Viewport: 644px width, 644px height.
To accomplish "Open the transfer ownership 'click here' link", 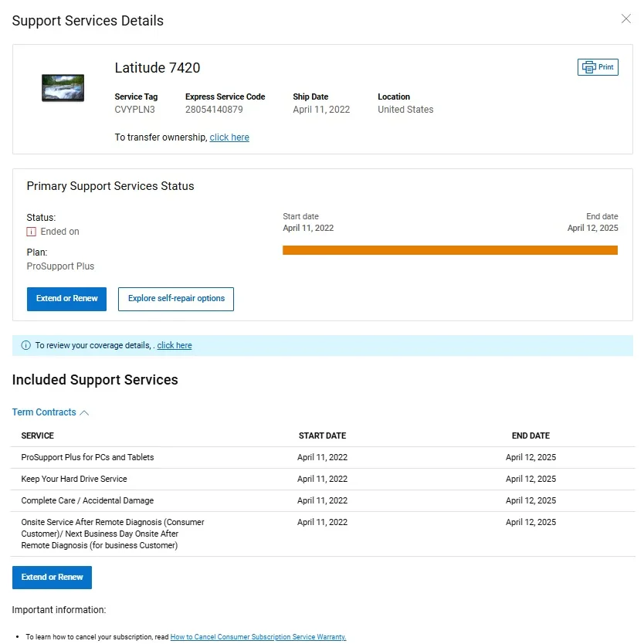I will (229, 137).
